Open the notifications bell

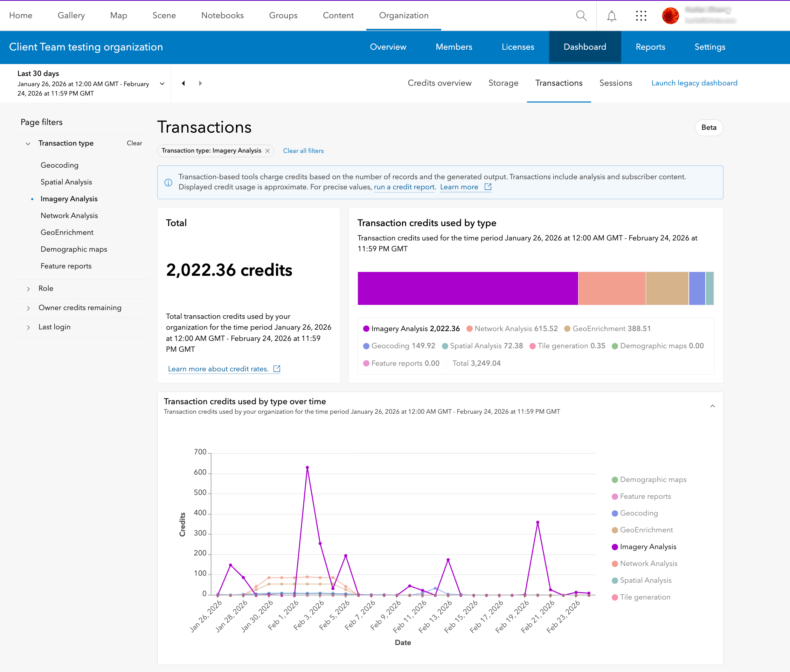pyautogui.click(x=611, y=16)
